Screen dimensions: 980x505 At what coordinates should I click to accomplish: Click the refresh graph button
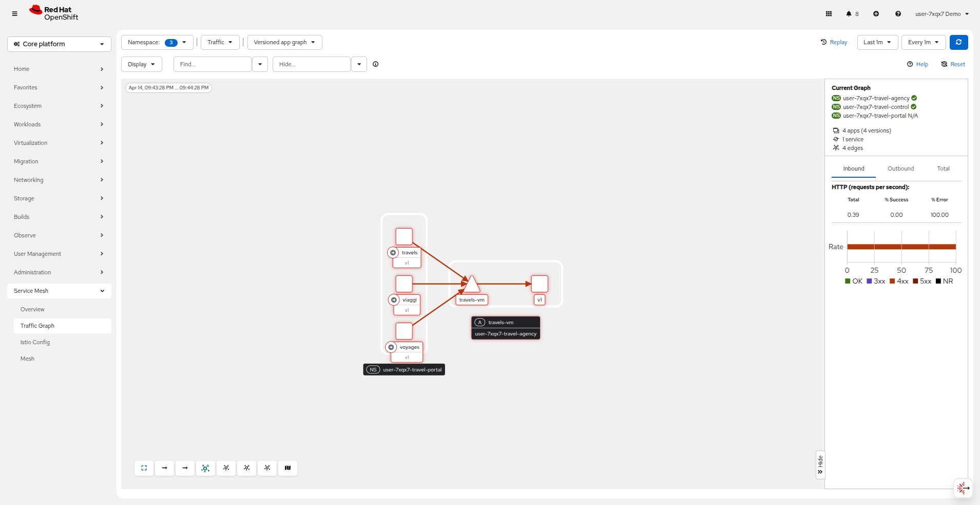click(x=958, y=42)
